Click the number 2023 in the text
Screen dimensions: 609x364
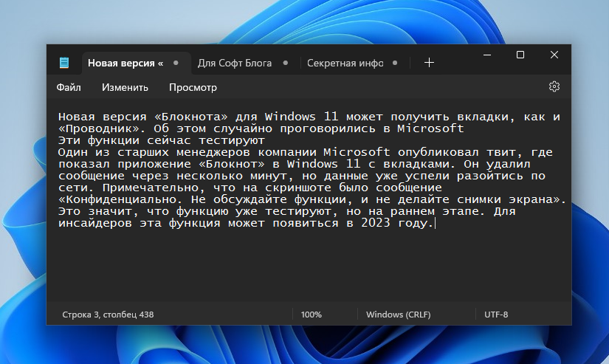[376, 223]
